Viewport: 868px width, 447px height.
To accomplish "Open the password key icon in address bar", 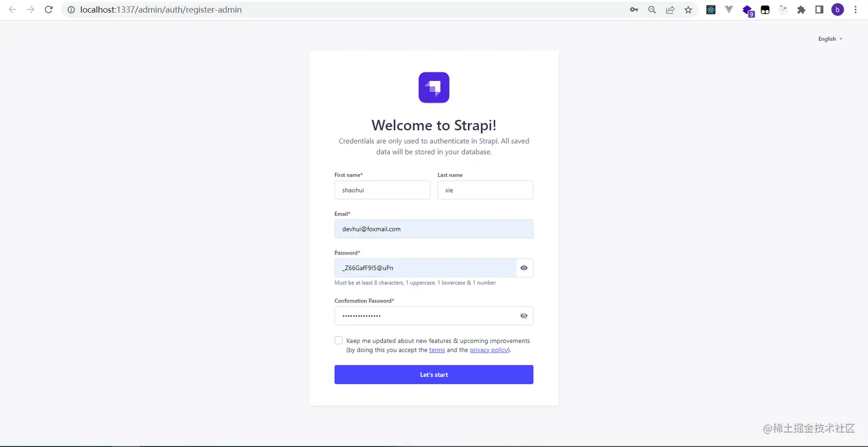I will 634,9.
